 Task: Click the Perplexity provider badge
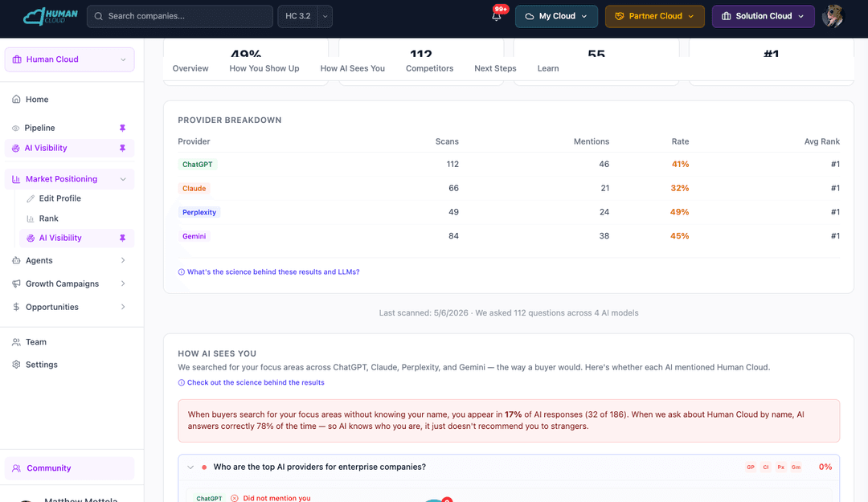point(199,213)
